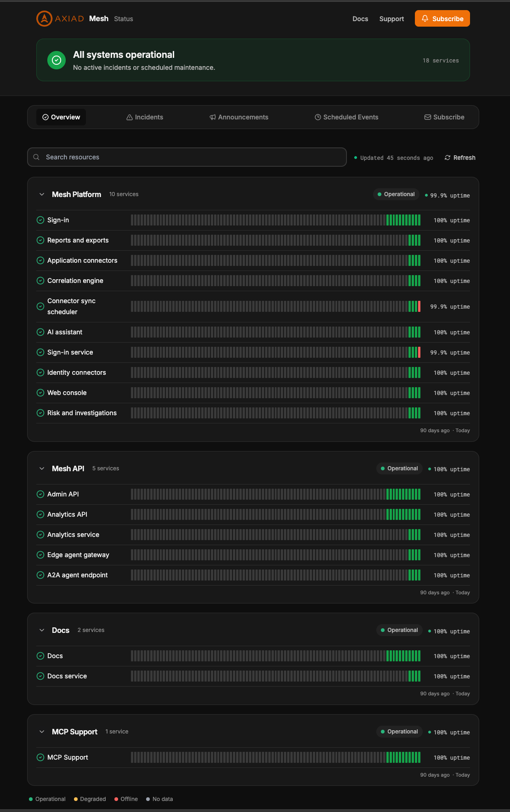The image size is (510, 812).
Task: Click '99.9% uptime' on Mesh Platform header
Action: coord(450,196)
